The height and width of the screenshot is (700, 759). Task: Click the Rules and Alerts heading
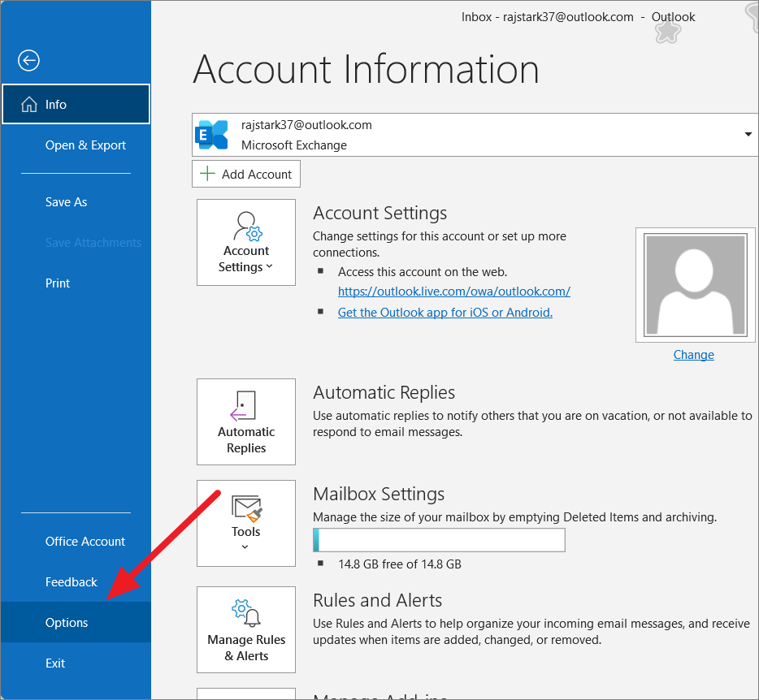(x=378, y=600)
